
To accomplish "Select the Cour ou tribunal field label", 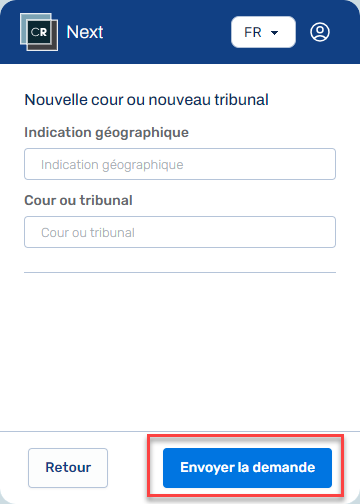I will [x=78, y=200].
